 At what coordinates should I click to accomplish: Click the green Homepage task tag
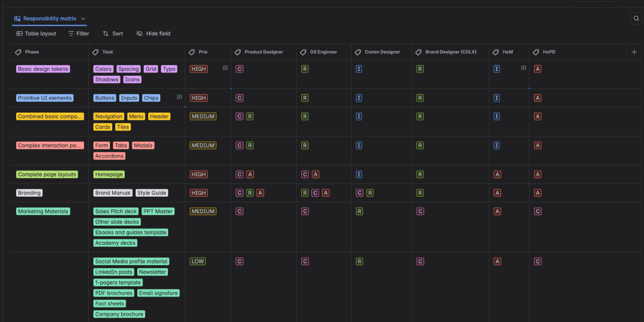pos(109,174)
